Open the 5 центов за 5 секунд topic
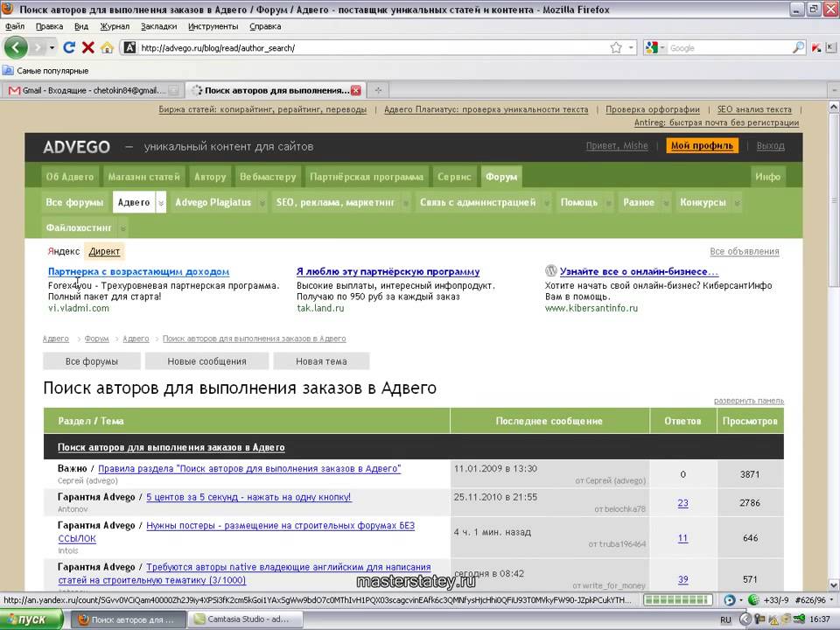This screenshot has height=630, width=840. tap(248, 497)
